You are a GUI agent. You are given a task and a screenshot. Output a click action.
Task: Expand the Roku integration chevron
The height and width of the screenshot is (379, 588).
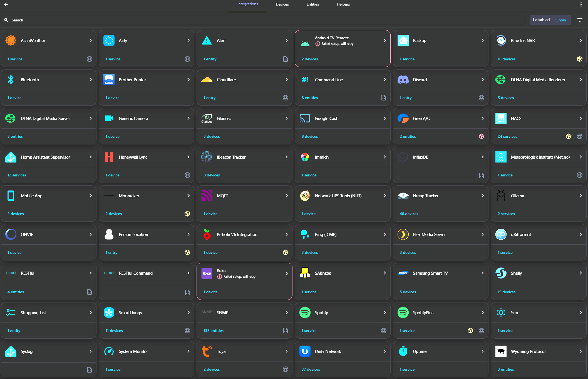[286, 274]
